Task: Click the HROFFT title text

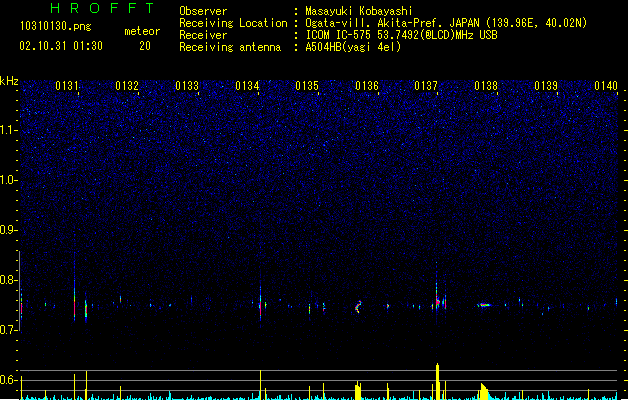Action: click(x=102, y=8)
